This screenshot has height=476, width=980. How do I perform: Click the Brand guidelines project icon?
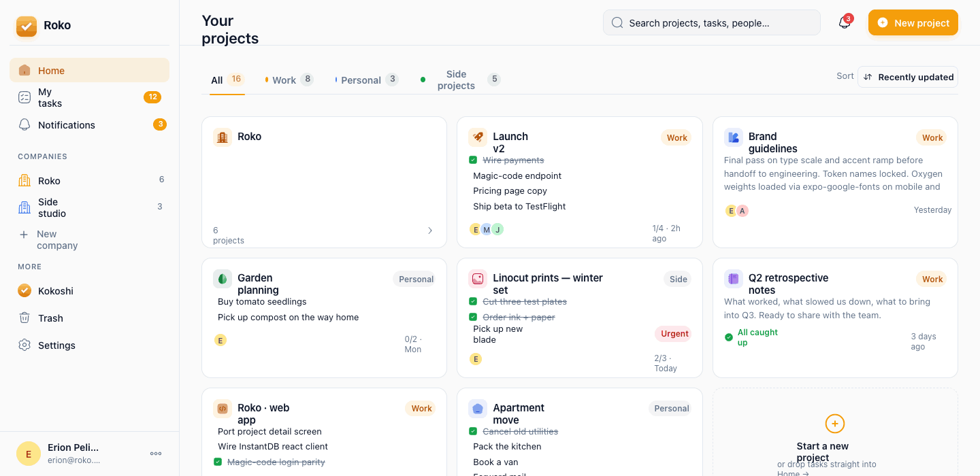734,137
